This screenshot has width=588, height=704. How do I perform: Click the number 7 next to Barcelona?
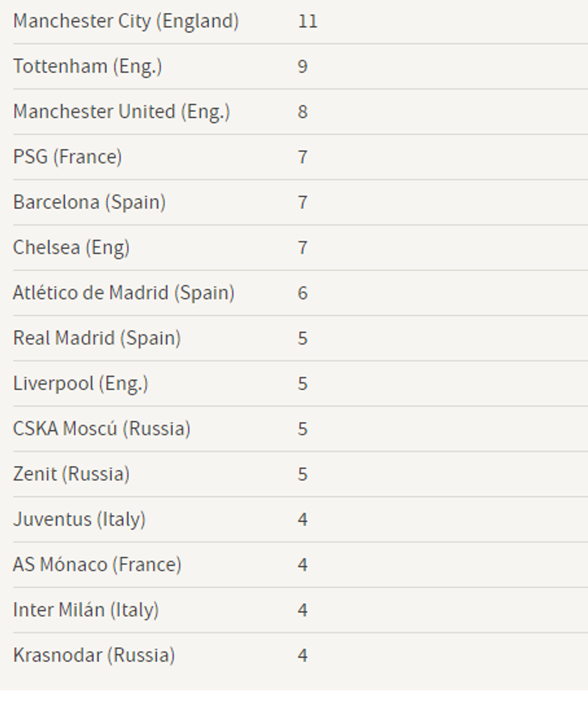[x=302, y=202]
